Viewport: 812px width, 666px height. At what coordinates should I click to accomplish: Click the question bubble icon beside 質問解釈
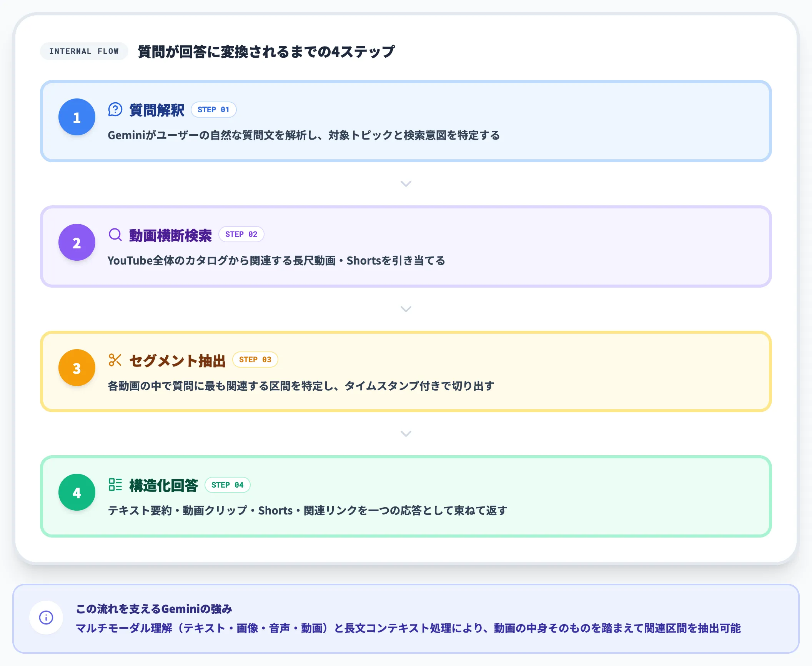coord(115,110)
